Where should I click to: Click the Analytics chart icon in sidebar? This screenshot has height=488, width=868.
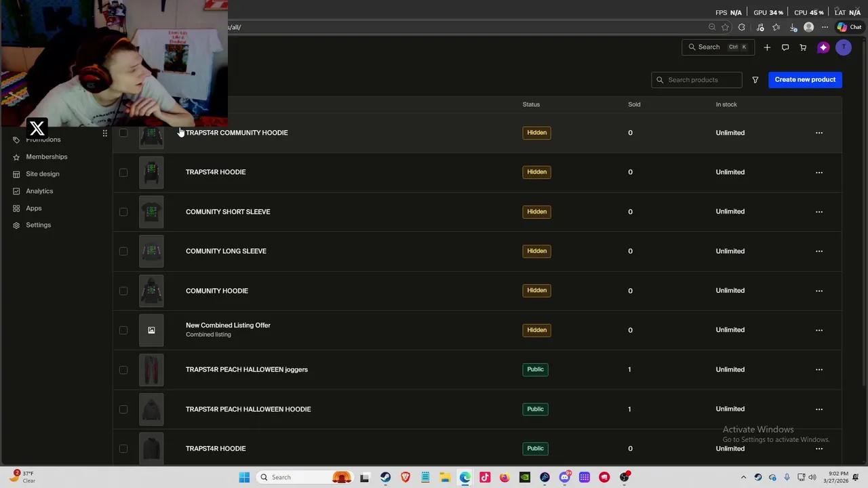click(x=16, y=191)
